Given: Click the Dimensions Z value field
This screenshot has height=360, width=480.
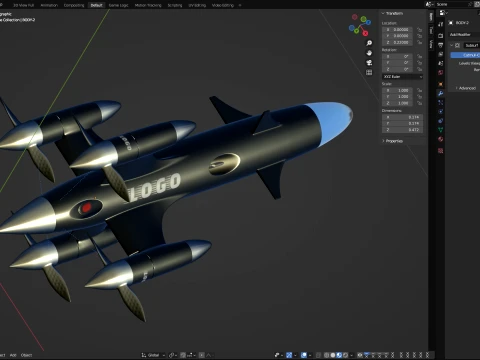Looking at the screenshot, I should click(402, 130).
